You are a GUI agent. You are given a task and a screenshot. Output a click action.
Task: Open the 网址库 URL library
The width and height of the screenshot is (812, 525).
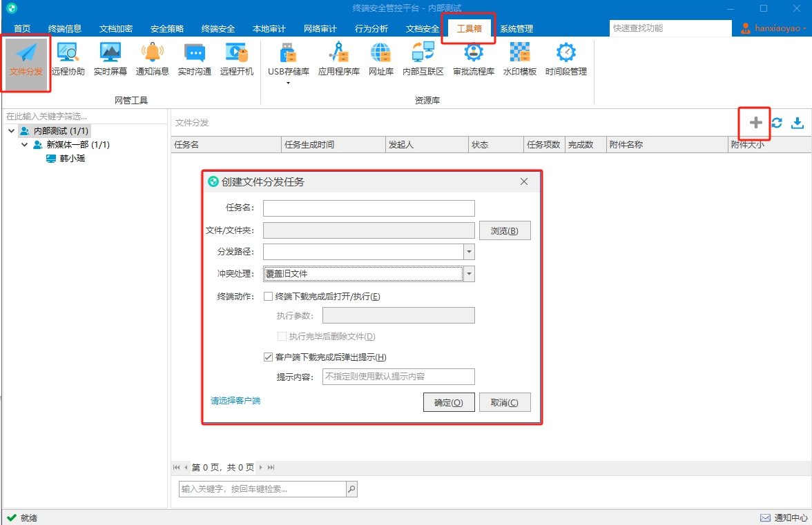(x=380, y=59)
